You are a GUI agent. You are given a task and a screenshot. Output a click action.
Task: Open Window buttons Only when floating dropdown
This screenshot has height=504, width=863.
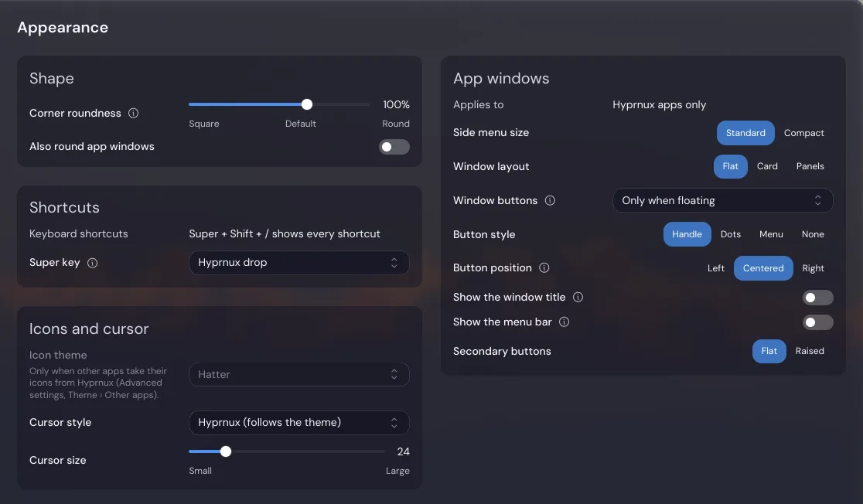coord(723,201)
